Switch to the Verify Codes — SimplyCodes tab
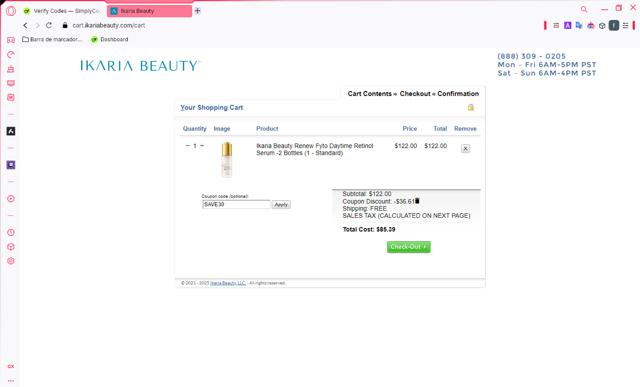Image resolution: width=640 pixels, height=387 pixels. (62, 11)
